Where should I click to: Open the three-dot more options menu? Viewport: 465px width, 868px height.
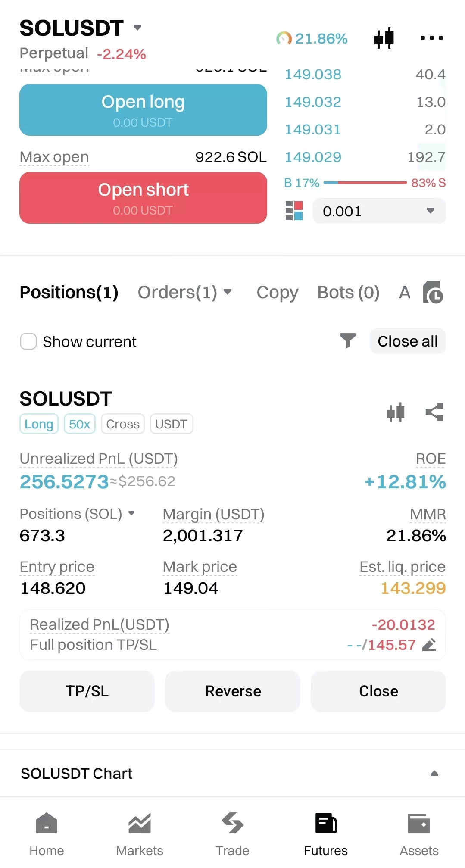coord(431,38)
